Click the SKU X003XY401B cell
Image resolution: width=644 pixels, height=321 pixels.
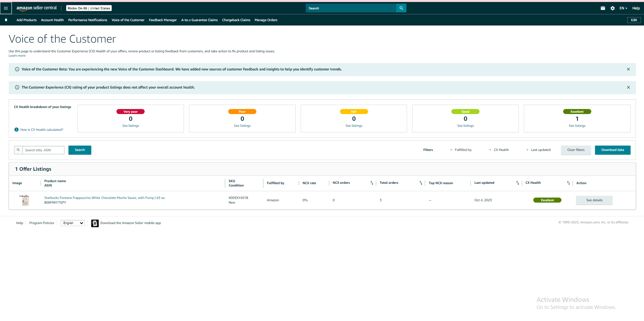pos(238,198)
